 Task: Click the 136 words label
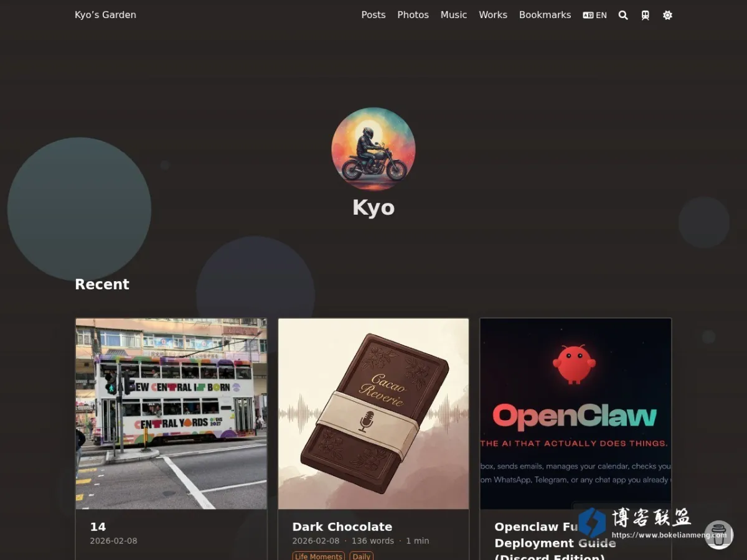tap(373, 541)
